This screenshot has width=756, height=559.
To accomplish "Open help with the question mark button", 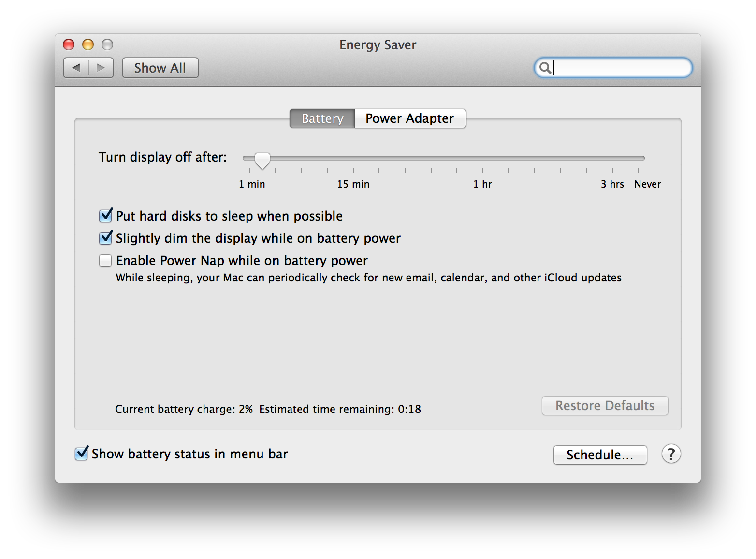I will pyautogui.click(x=671, y=454).
